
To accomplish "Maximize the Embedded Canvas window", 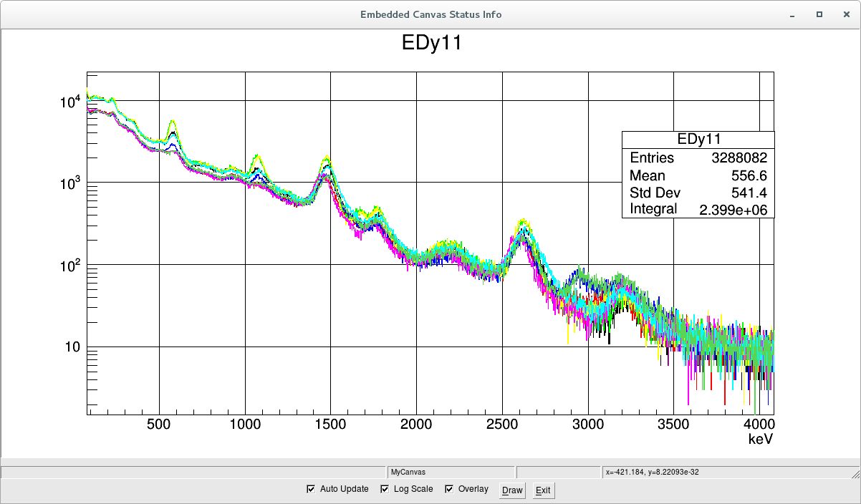I will [819, 14].
